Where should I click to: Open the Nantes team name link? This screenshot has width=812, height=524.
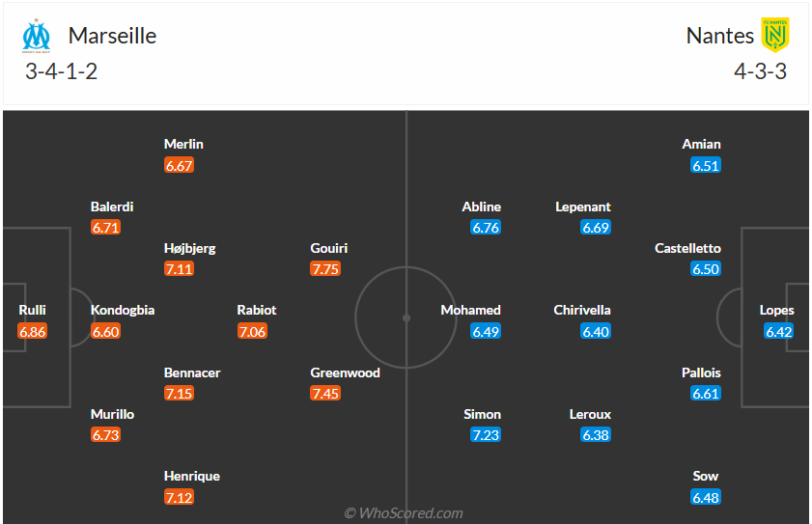[719, 36]
